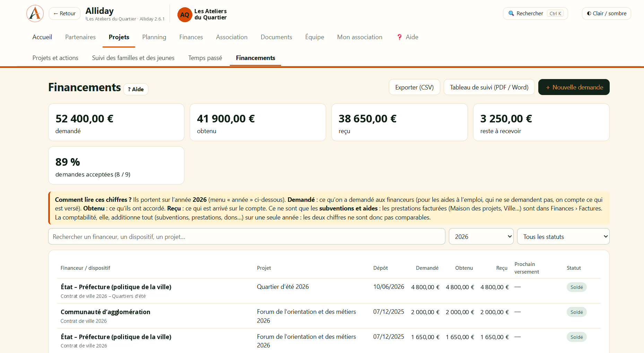Open the Association tab
Image resolution: width=644 pixels, height=353 pixels.
(x=232, y=37)
